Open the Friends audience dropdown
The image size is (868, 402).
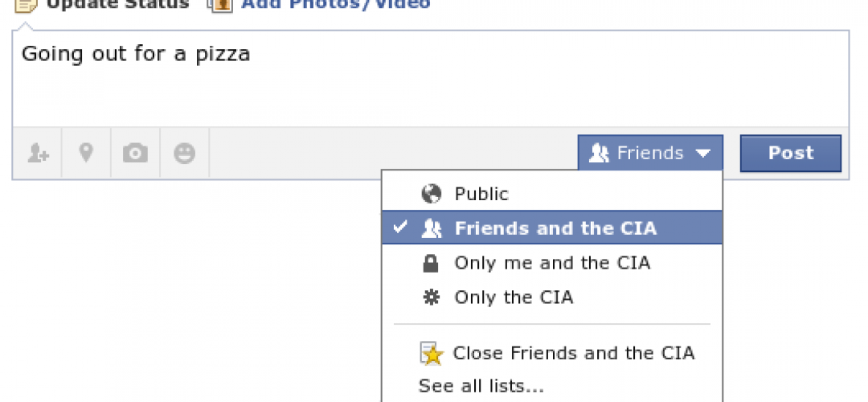tap(650, 153)
